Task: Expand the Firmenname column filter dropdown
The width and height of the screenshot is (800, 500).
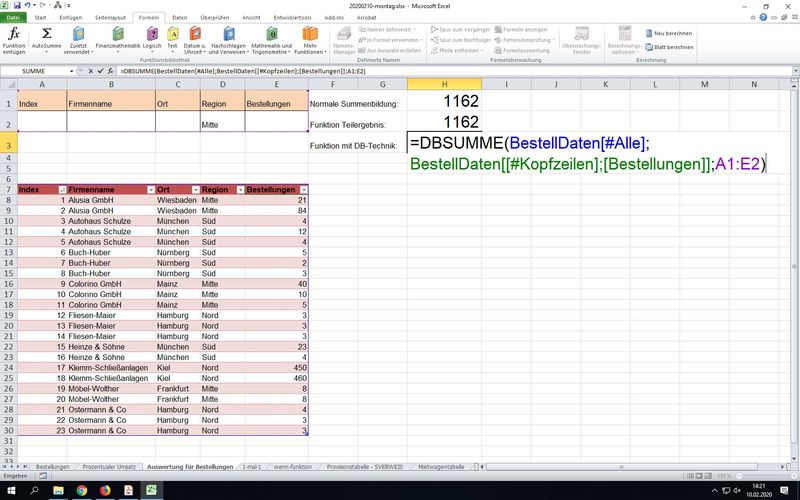Action: (x=151, y=189)
